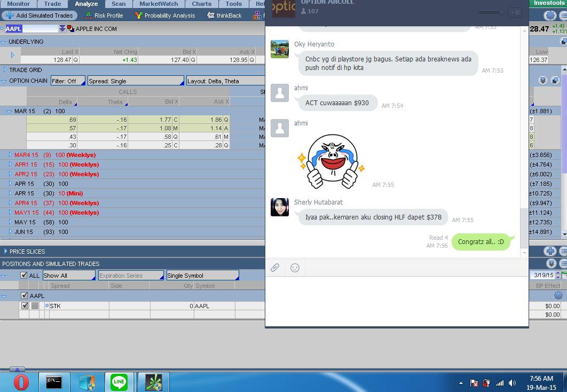
Task: Switch to the Scan tab
Action: point(119,4)
